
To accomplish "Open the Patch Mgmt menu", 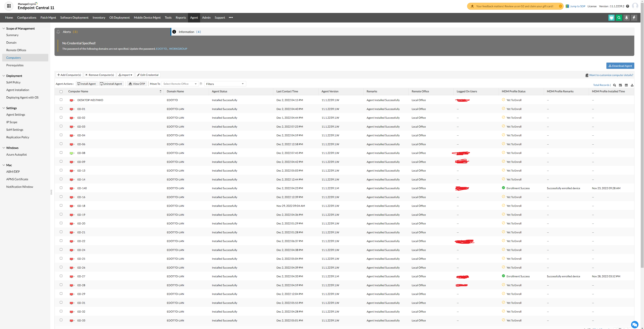I will tap(48, 17).
